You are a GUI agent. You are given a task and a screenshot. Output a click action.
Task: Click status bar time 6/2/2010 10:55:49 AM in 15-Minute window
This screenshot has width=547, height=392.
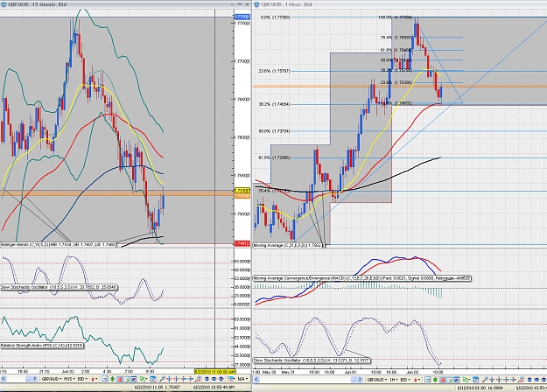point(214,387)
